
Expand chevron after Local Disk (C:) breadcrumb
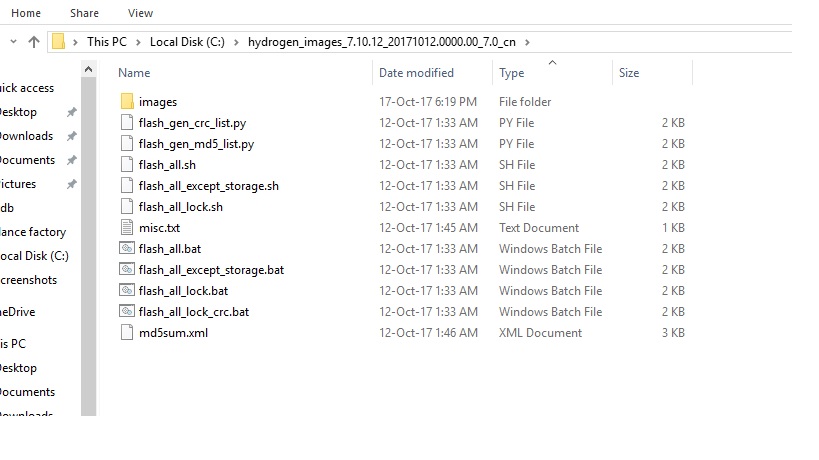pos(236,42)
